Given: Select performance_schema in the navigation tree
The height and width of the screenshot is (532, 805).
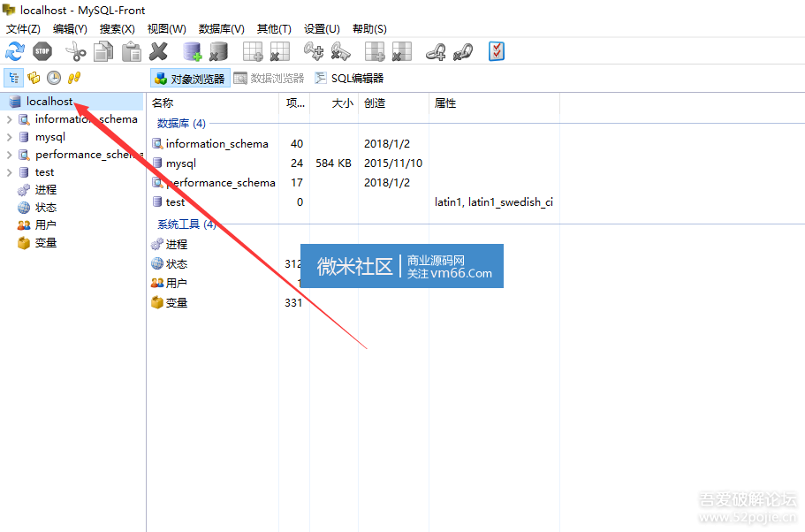Looking at the screenshot, I should pos(89,155).
